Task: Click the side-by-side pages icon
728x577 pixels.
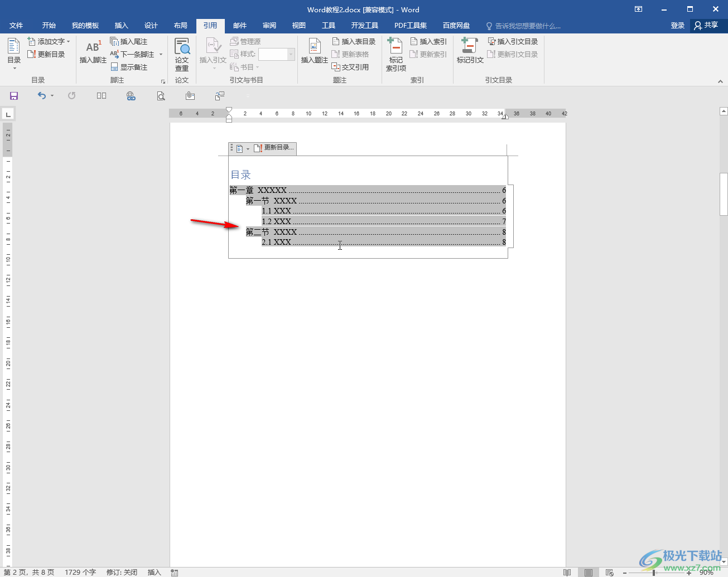Action: tap(102, 96)
